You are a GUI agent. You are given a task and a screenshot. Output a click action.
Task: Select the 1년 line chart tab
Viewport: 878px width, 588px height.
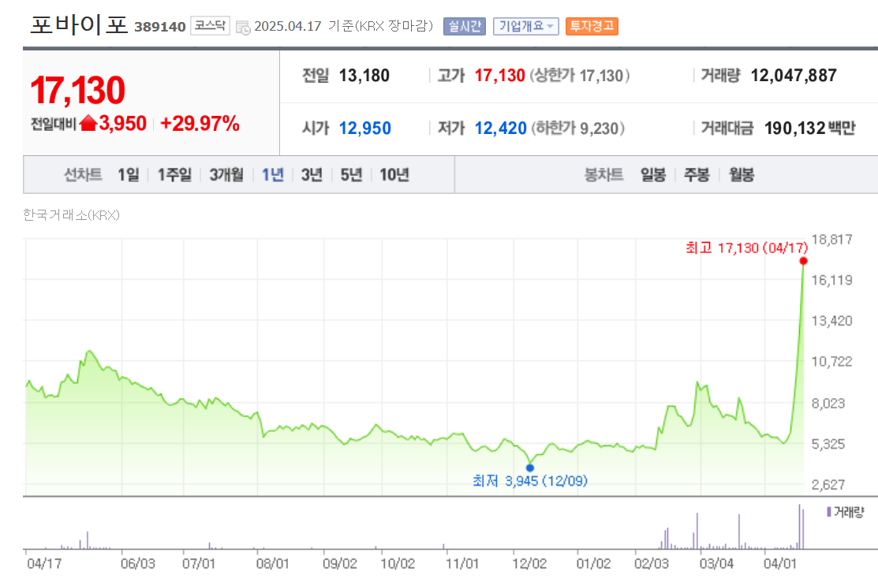click(x=273, y=174)
